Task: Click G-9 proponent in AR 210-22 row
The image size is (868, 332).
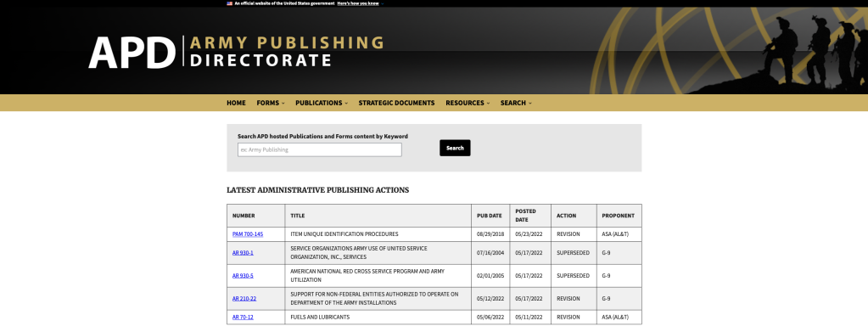Action: click(x=619, y=299)
